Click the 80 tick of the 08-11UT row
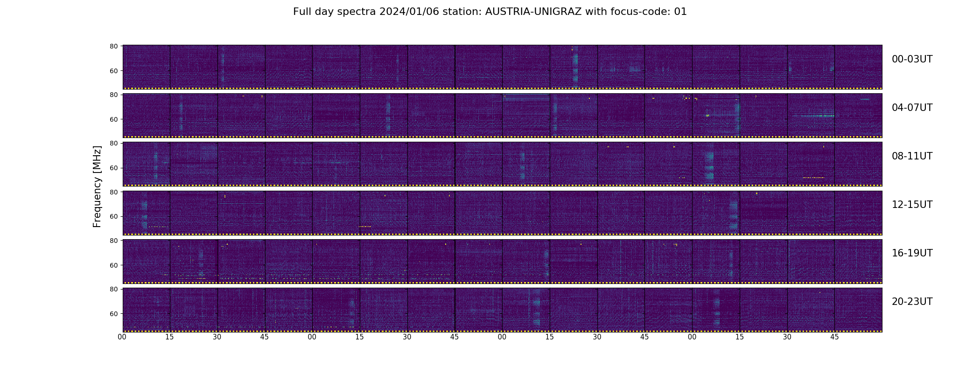The image size is (980, 373). 113,143
